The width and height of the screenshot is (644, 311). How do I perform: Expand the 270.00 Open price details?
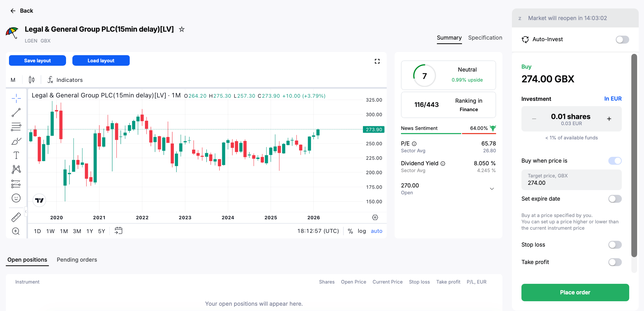point(492,189)
